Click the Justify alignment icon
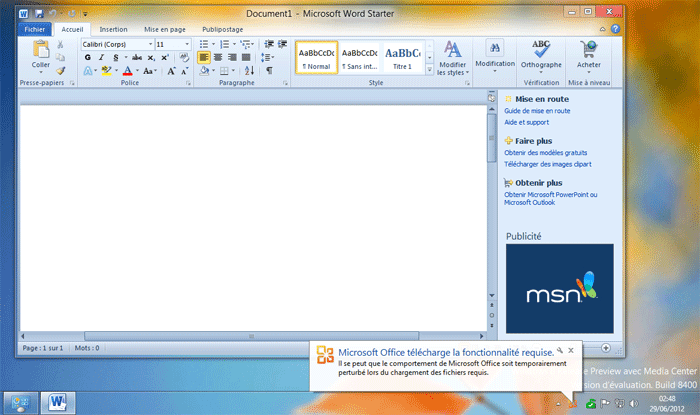The width and height of the screenshot is (700, 415). pyautogui.click(x=246, y=58)
